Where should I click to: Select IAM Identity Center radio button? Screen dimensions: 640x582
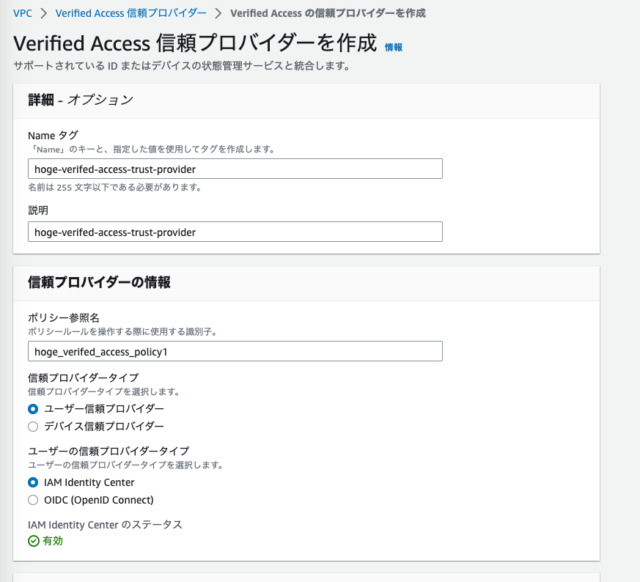click(33, 482)
